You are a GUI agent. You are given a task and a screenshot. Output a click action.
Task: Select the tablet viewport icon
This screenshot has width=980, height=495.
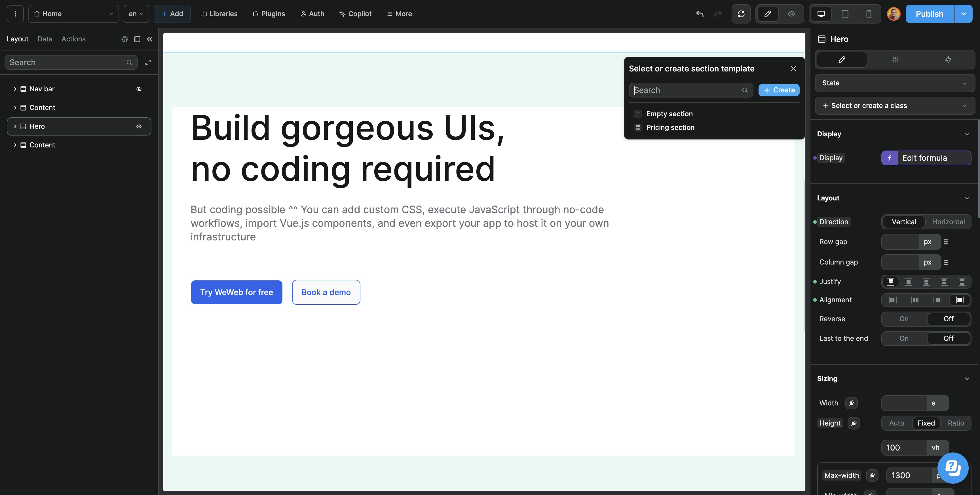pos(844,14)
